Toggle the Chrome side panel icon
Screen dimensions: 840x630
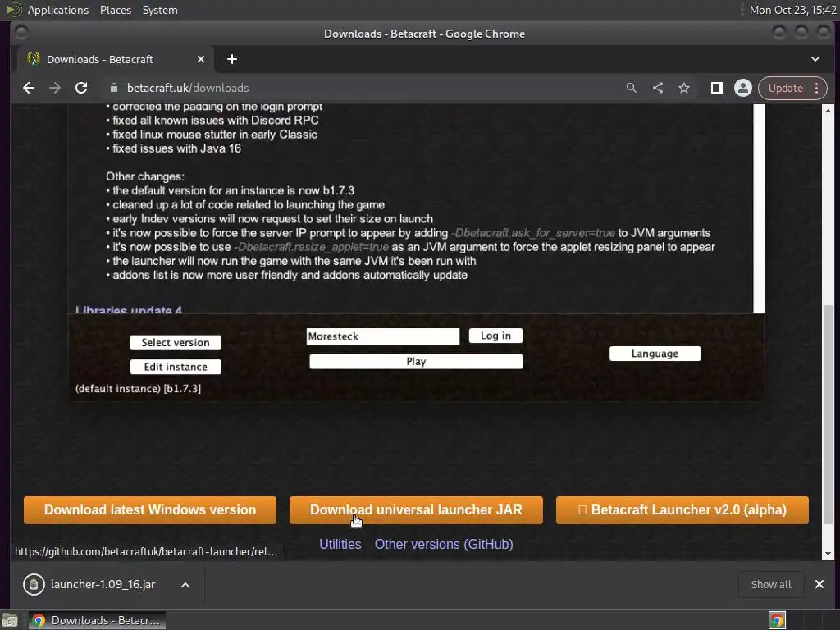[x=716, y=88]
